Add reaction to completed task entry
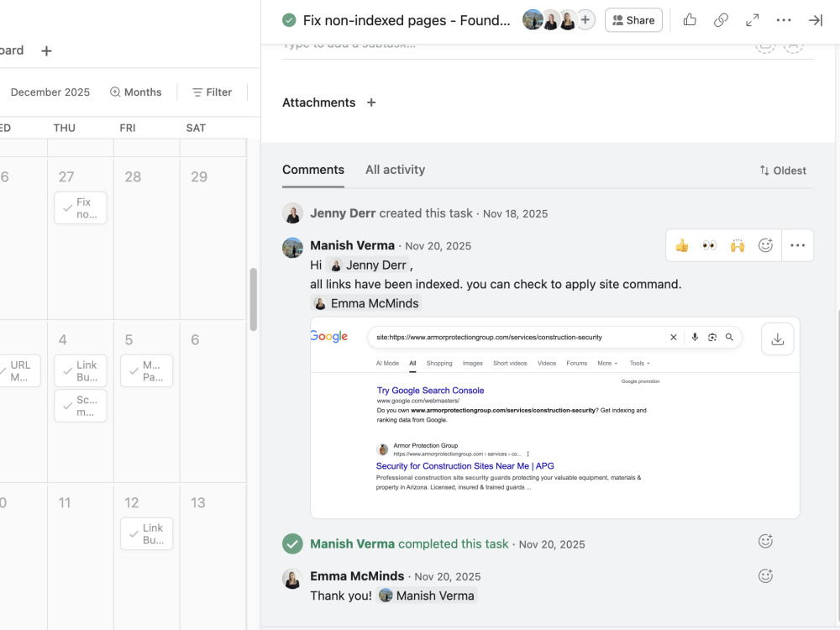The width and height of the screenshot is (840, 630). tap(765, 541)
